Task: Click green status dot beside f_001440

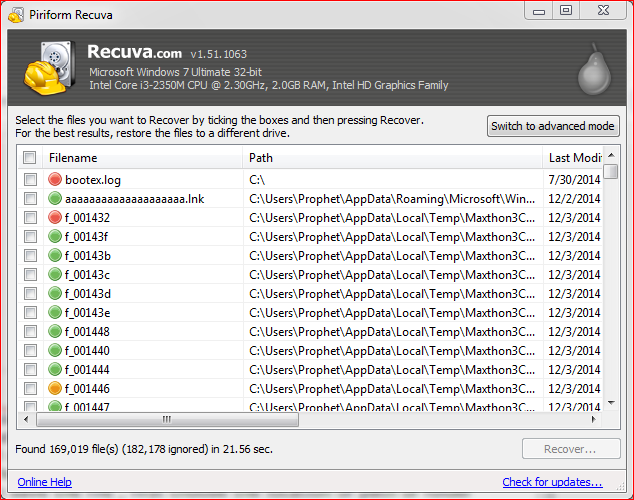Action: pyautogui.click(x=55, y=350)
